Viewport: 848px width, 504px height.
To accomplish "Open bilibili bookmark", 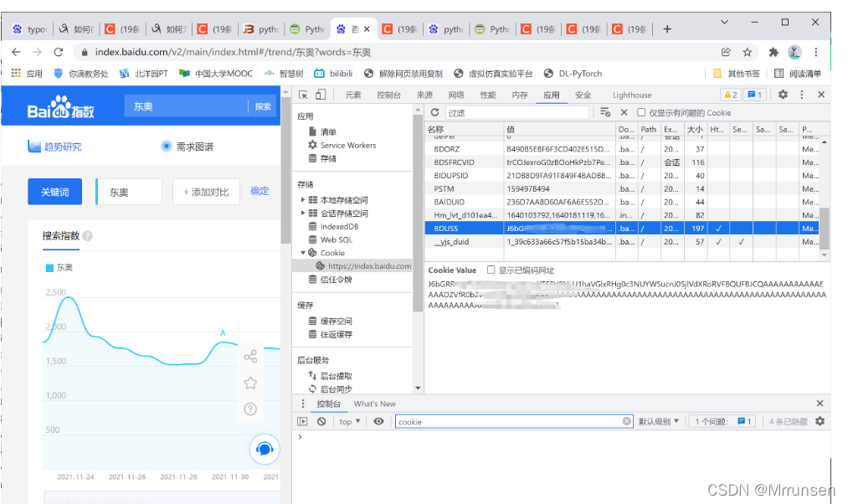I will 334,74.
